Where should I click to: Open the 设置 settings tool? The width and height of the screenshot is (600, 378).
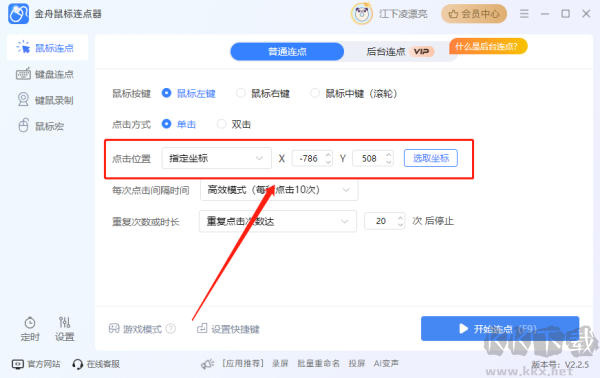64,329
